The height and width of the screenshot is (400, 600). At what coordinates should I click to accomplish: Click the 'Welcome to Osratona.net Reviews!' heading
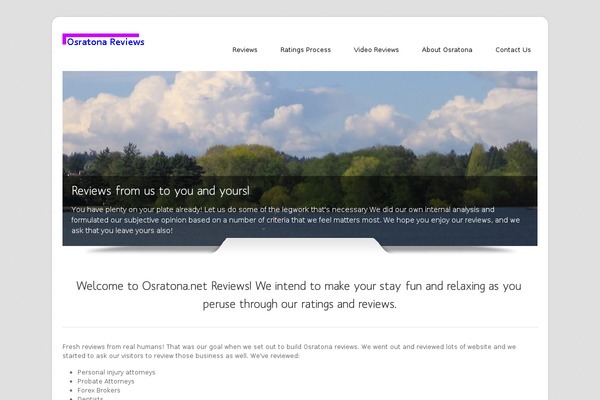(x=299, y=295)
